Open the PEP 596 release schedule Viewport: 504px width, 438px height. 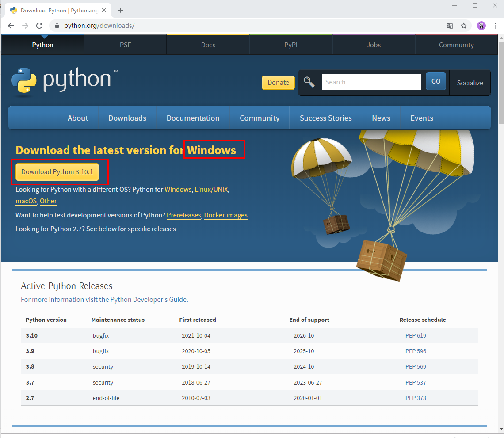pyautogui.click(x=416, y=351)
